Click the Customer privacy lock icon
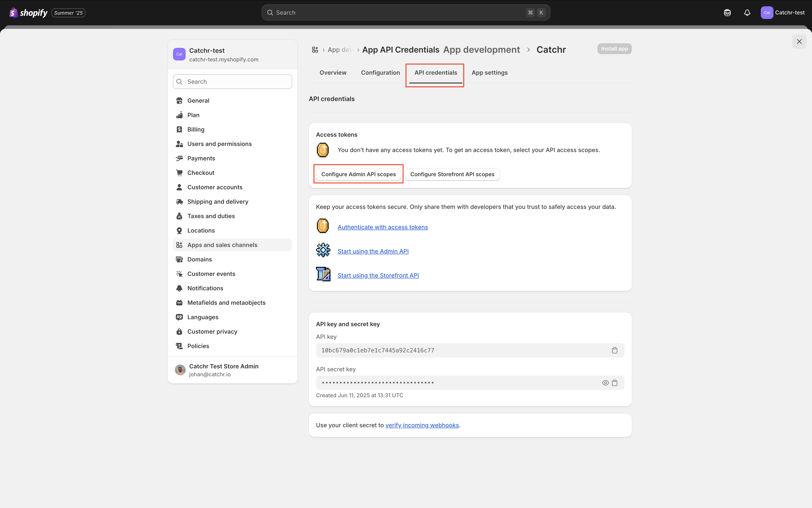 (179, 332)
